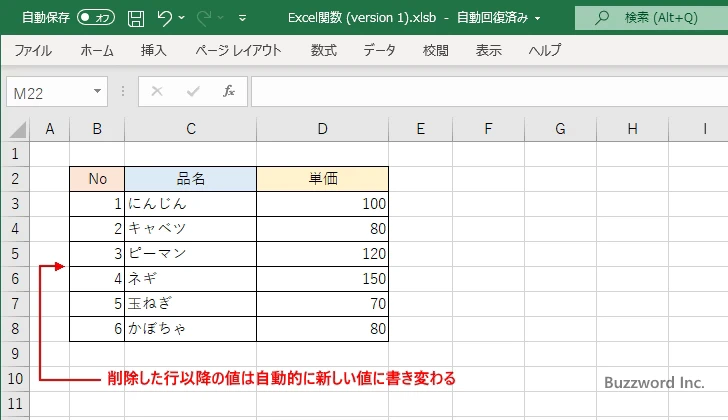
Task: Open the file name dropdown in title bar
Action: (538, 19)
